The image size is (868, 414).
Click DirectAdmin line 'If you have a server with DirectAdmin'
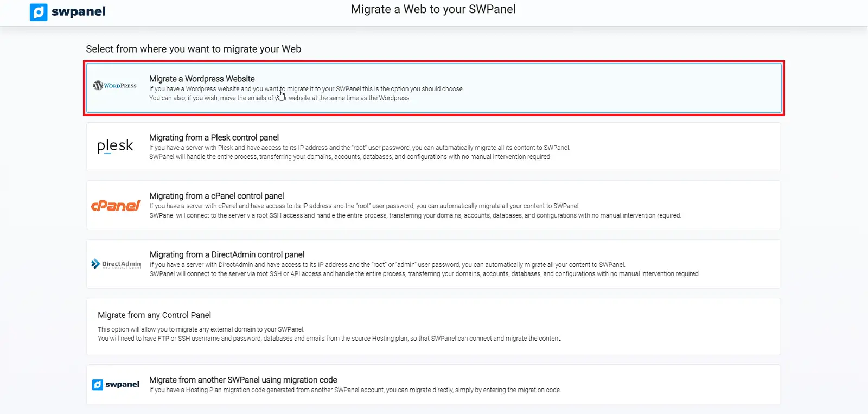[387, 265]
